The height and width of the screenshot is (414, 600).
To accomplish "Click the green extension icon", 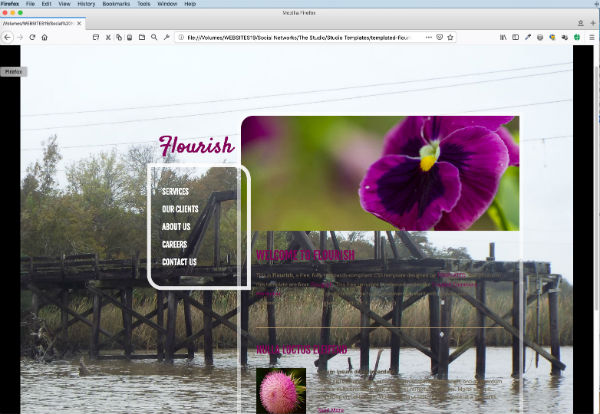I will [577, 37].
